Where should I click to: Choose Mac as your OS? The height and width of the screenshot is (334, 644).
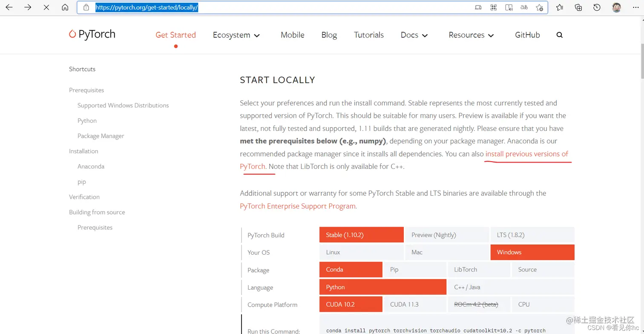pyautogui.click(x=447, y=252)
